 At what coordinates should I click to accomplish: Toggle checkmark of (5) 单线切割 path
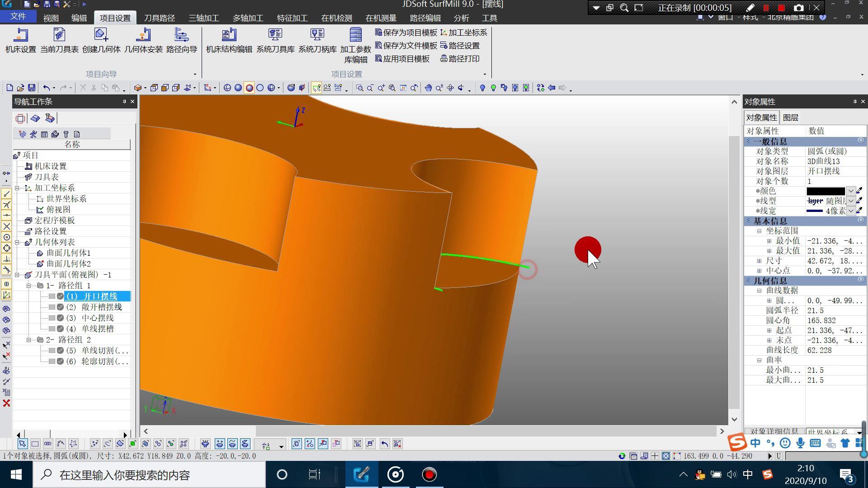point(60,351)
